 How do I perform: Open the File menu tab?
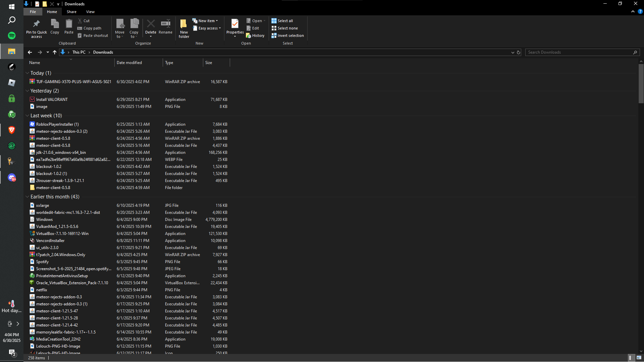[33, 12]
